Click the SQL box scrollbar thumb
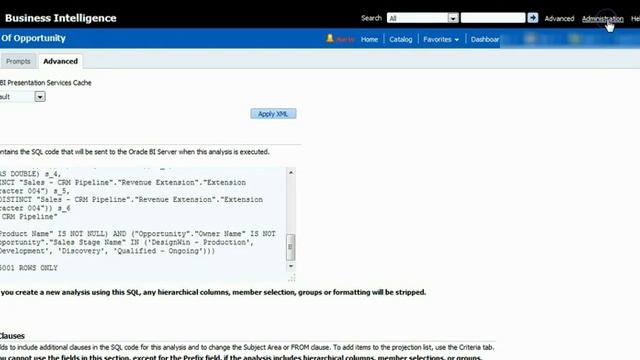 (291, 247)
